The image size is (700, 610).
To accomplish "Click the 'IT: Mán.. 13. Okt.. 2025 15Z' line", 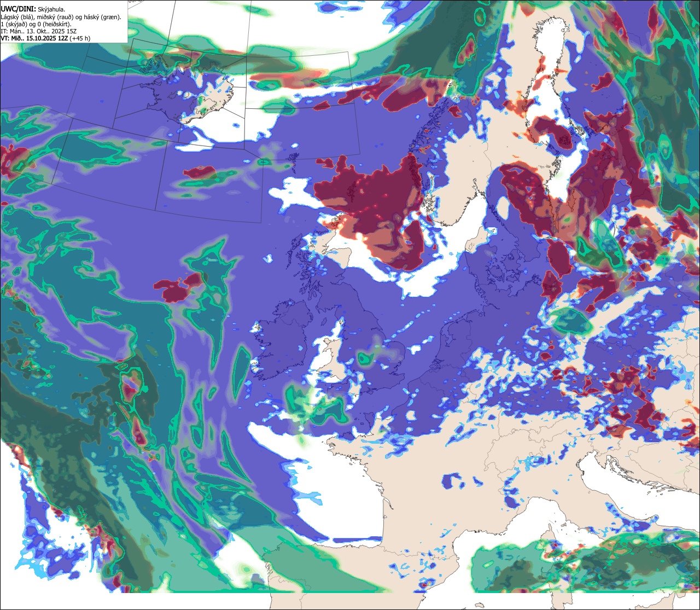I will [x=40, y=31].
